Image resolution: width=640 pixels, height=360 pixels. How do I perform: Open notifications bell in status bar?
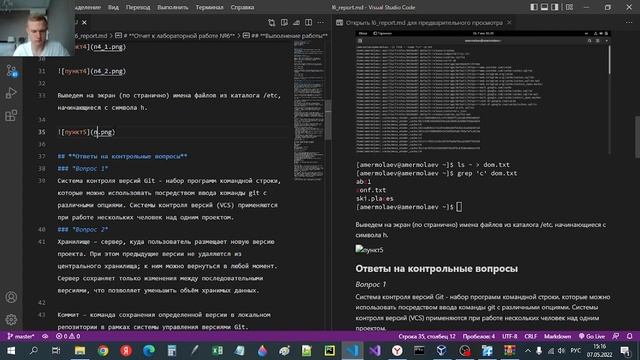point(629,336)
